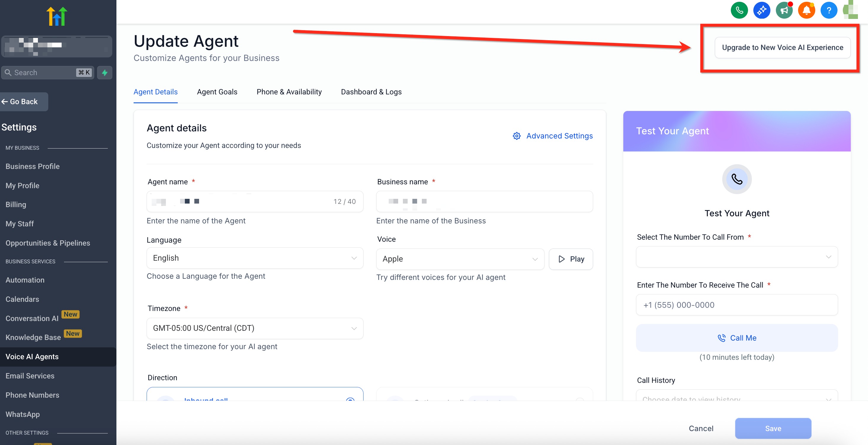868x445 pixels.
Task: Click the green phone dialer icon
Action: [x=739, y=10]
